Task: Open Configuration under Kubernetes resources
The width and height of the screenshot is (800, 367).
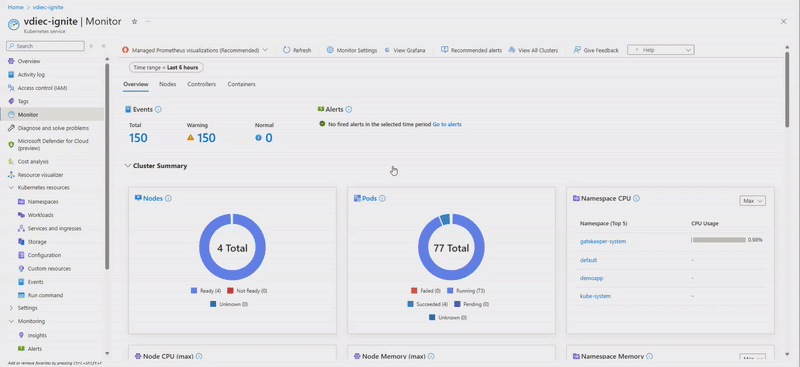Action: pos(44,255)
